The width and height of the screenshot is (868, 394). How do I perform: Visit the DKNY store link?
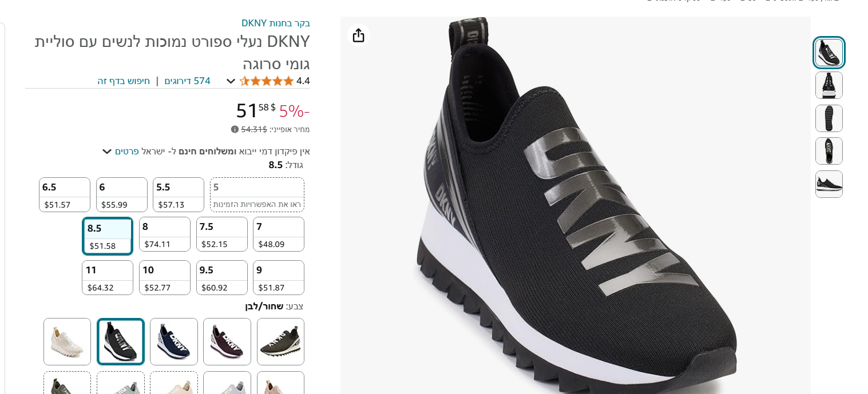coord(275,23)
